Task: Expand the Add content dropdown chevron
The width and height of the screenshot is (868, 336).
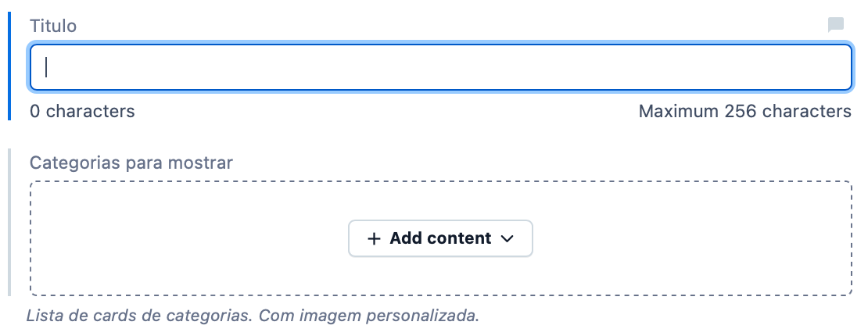Action: (507, 239)
